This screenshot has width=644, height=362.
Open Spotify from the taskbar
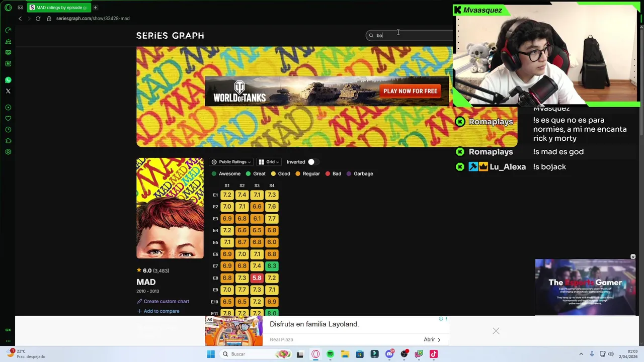(x=330, y=354)
